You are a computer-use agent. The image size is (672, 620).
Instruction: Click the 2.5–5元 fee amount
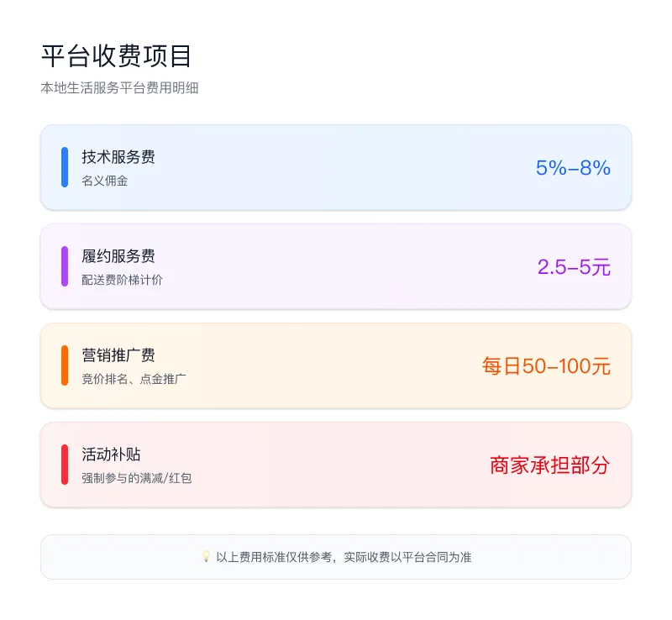574,267
